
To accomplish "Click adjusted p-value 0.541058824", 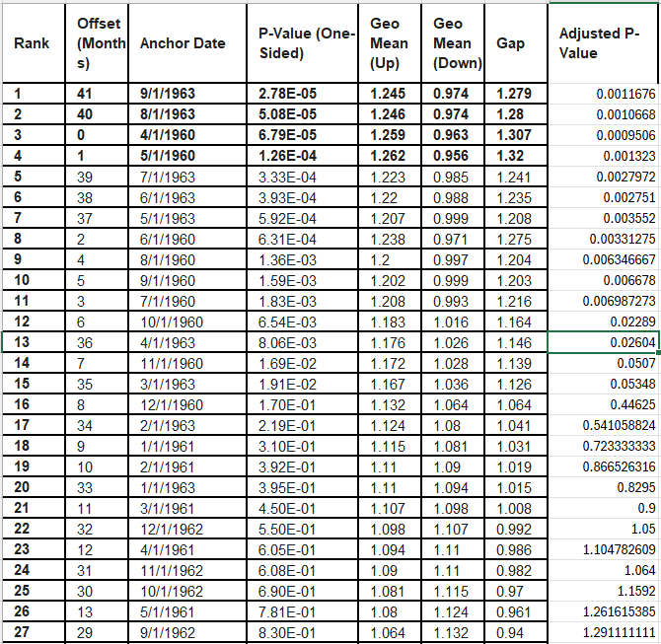I will click(603, 425).
